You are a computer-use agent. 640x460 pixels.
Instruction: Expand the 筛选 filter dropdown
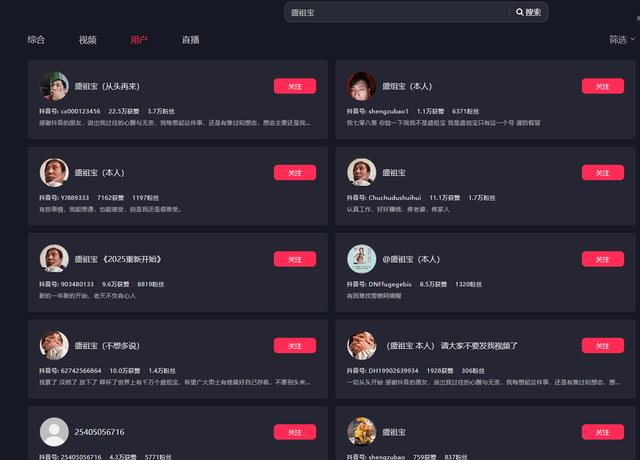622,40
